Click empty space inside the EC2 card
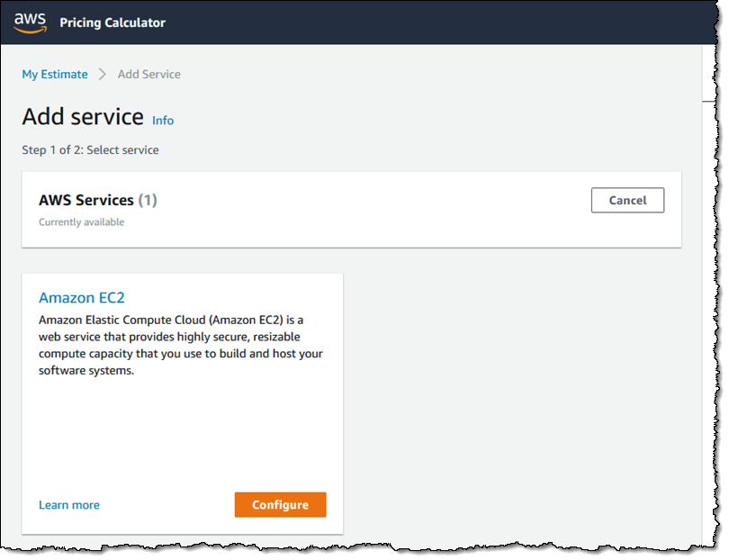This screenshot has height=560, width=729. click(180, 432)
